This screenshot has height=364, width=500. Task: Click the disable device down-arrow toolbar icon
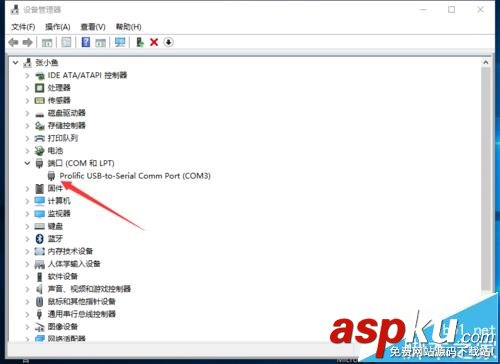pyautogui.click(x=168, y=42)
